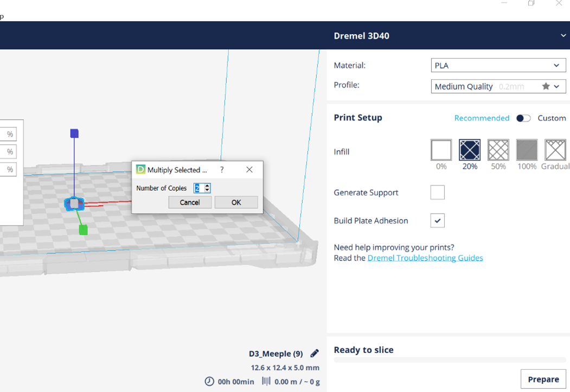Image resolution: width=570 pixels, height=392 pixels.
Task: Click the filament usage icon
Action: click(x=266, y=381)
